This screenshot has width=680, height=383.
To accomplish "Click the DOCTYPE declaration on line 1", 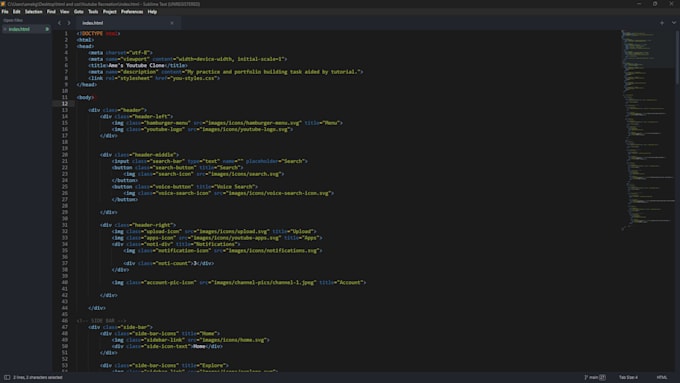I will [98, 33].
